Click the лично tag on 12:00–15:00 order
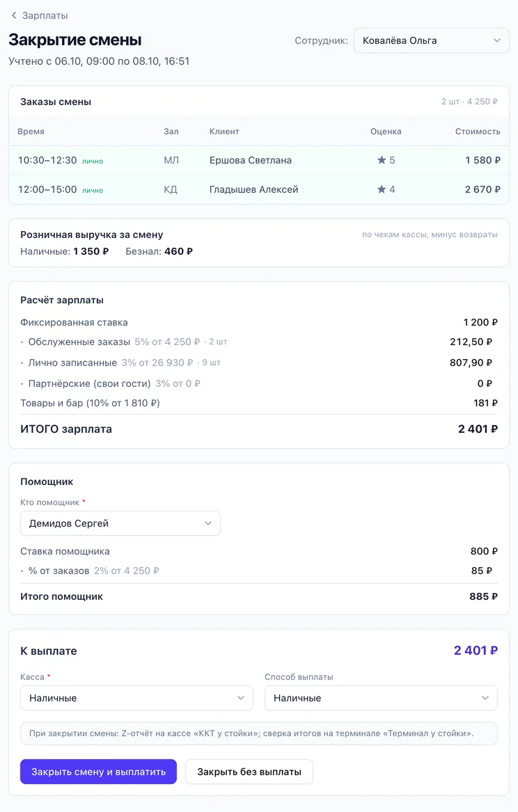The width and height of the screenshot is (518, 812). click(x=93, y=191)
